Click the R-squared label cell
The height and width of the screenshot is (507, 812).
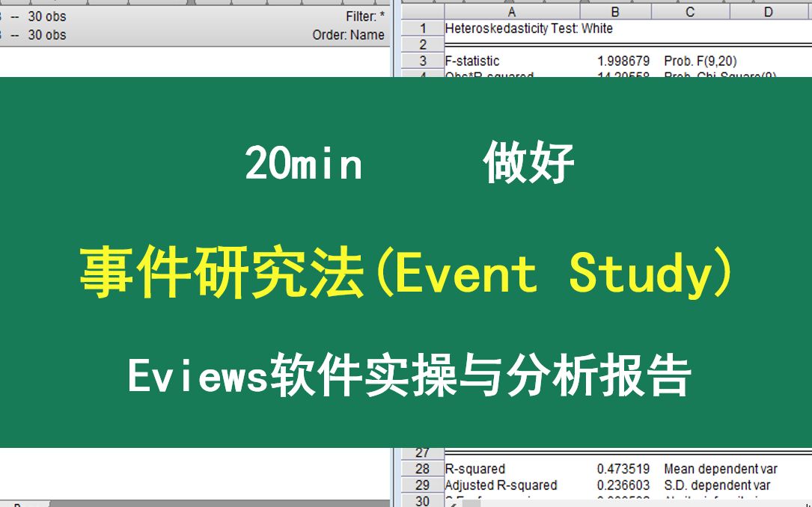point(475,469)
